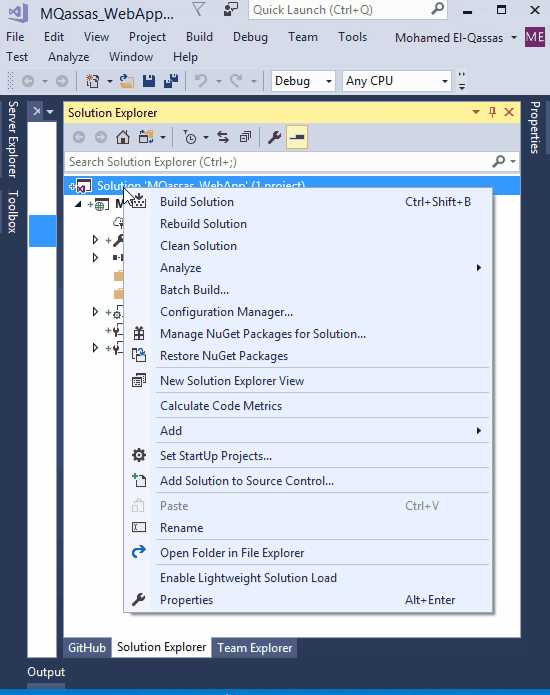Open the toolbar overflow options arrow

pos(462,81)
